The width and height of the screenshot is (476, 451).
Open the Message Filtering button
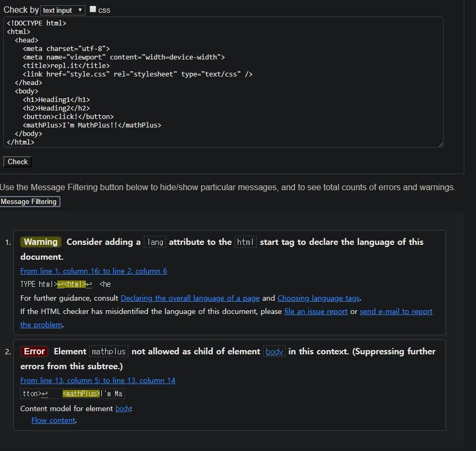click(x=29, y=202)
